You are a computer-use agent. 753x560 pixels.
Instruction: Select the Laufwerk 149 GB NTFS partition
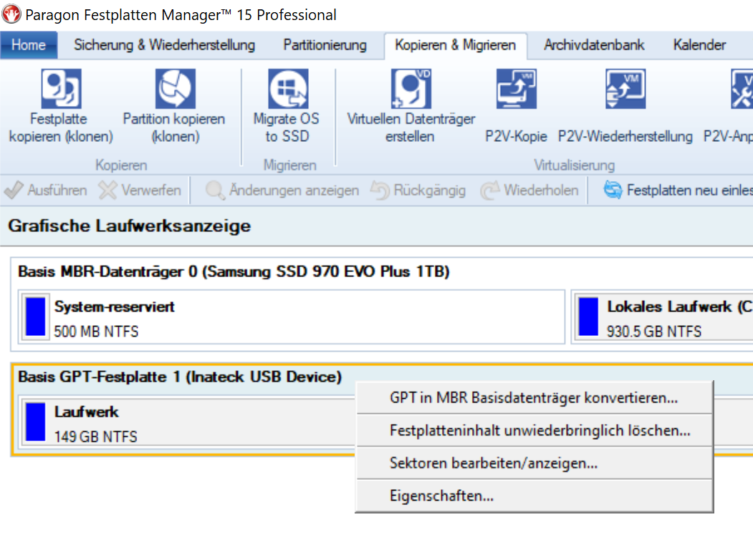click(187, 423)
